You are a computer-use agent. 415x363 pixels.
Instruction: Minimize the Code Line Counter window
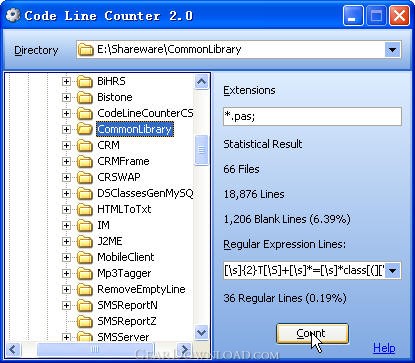353,16
